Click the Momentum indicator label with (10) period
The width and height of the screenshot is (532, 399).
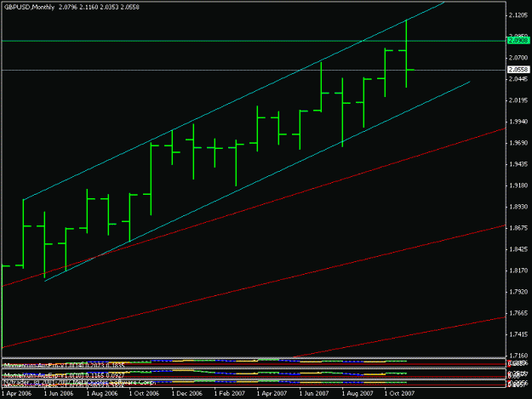point(64,376)
